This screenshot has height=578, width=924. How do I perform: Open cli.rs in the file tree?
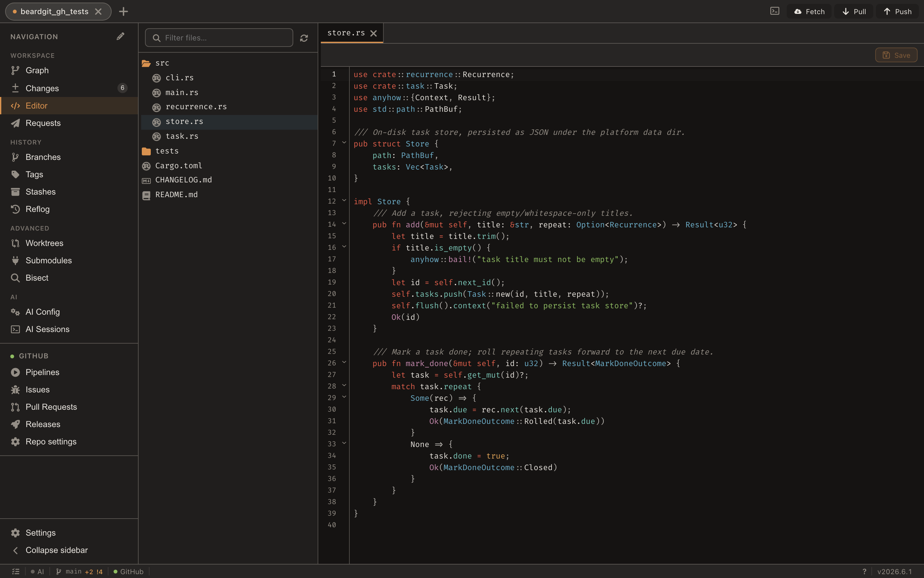point(229,78)
